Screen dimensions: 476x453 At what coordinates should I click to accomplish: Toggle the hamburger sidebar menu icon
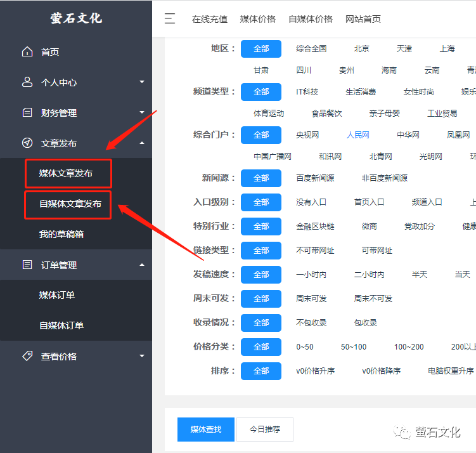point(170,18)
